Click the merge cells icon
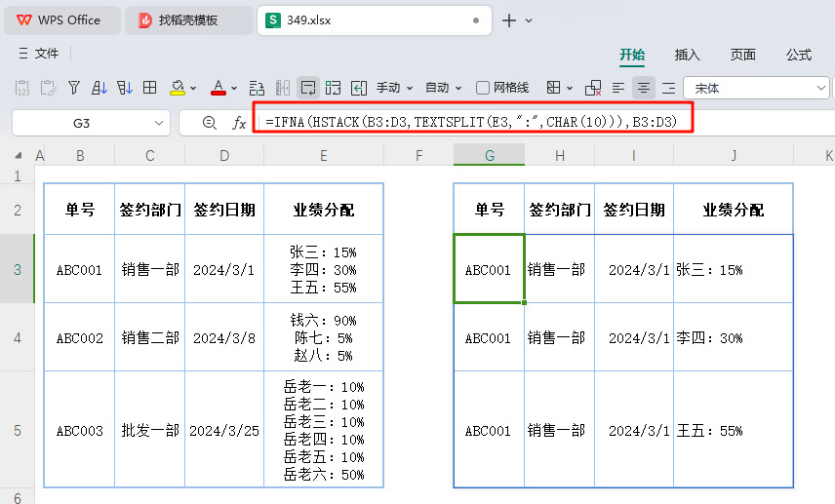835x504 pixels. [x=334, y=88]
